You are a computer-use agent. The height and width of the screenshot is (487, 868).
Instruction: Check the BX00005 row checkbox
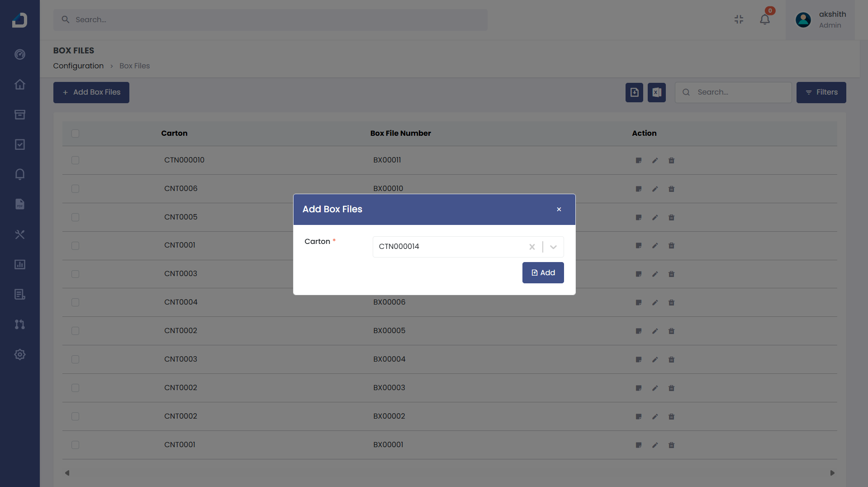pyautogui.click(x=75, y=331)
